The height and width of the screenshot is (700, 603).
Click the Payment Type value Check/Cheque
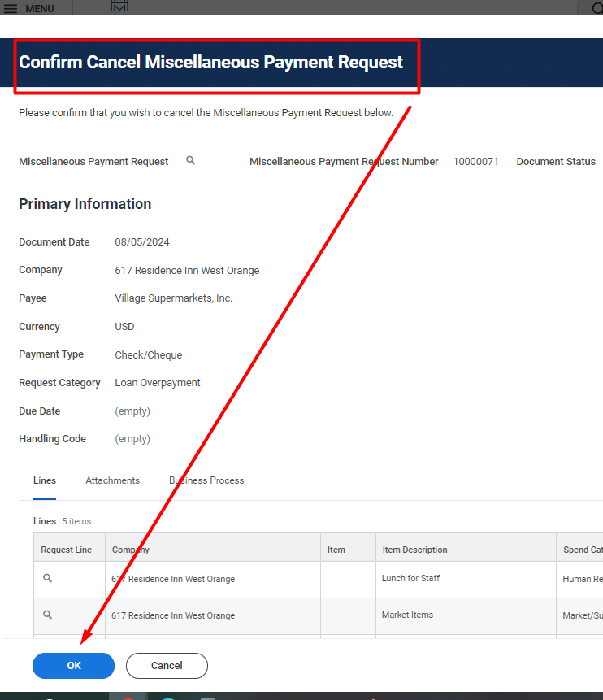coord(149,355)
